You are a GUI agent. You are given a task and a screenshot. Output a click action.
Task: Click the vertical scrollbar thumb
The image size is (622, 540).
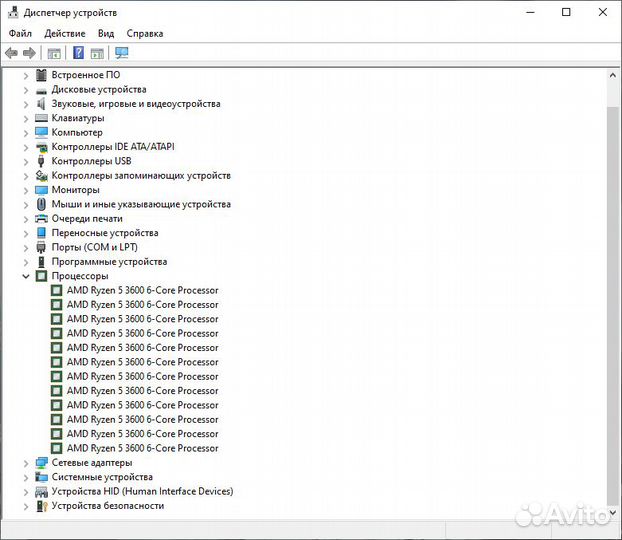click(612, 306)
